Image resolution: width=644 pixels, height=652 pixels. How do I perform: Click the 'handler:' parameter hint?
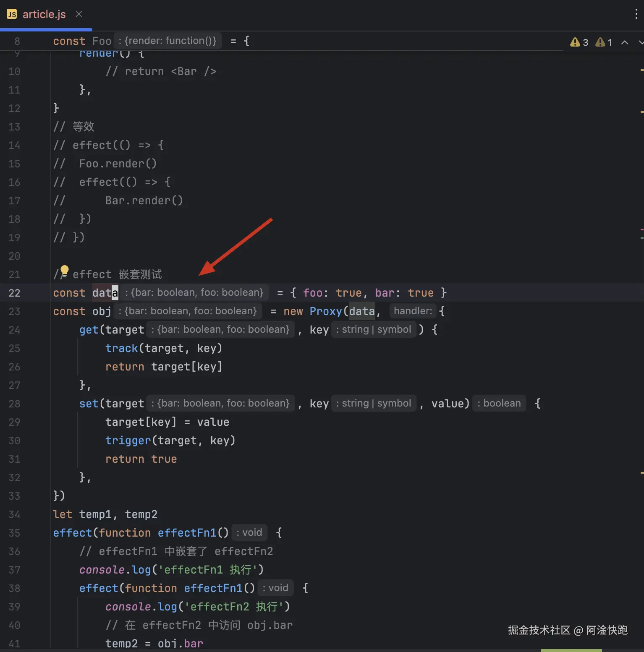coord(413,311)
